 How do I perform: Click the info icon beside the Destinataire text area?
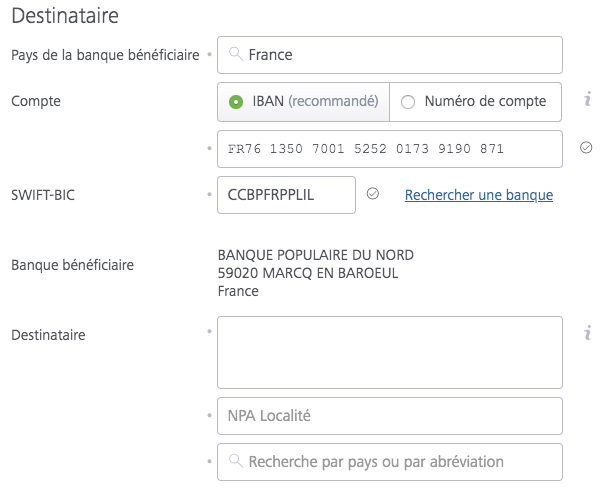(x=588, y=333)
